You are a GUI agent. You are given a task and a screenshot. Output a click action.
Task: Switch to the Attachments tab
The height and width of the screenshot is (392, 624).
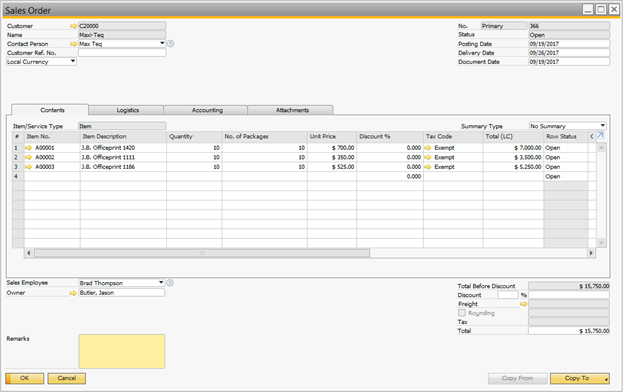[291, 110]
